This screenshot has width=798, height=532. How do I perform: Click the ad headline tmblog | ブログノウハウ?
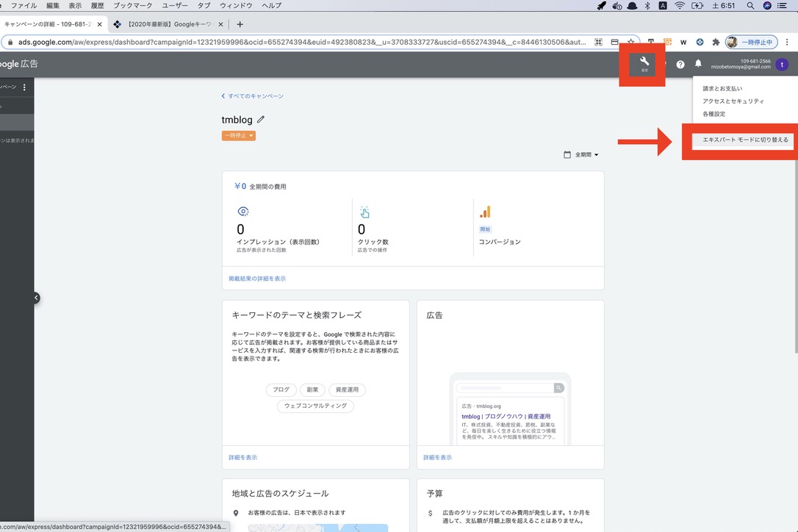pos(506,417)
